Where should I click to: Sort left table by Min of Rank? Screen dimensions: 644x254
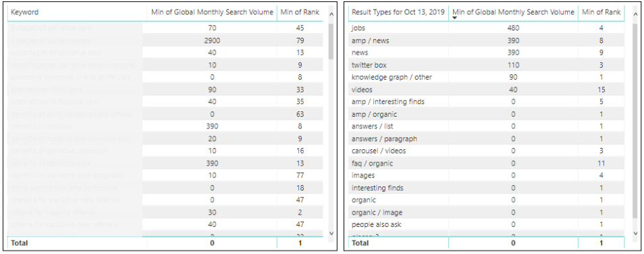pyautogui.click(x=300, y=12)
